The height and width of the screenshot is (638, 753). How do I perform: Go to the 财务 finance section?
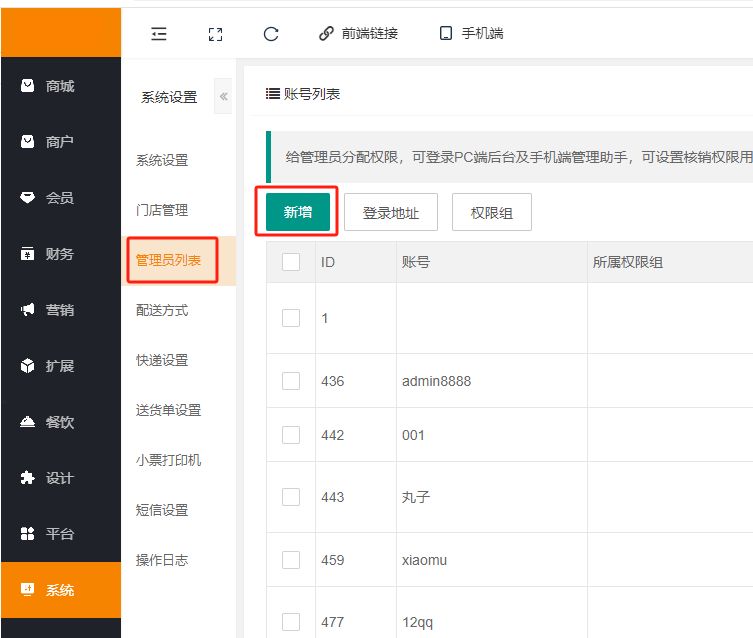click(60, 254)
